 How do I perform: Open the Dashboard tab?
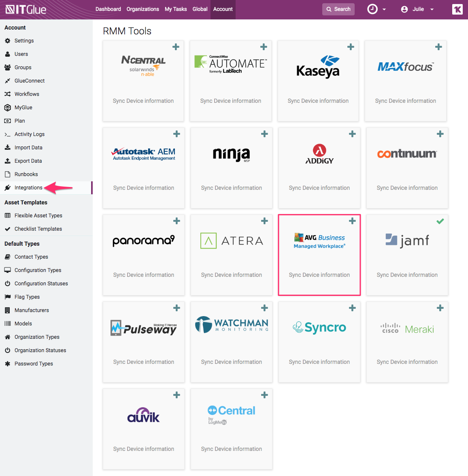pos(108,9)
